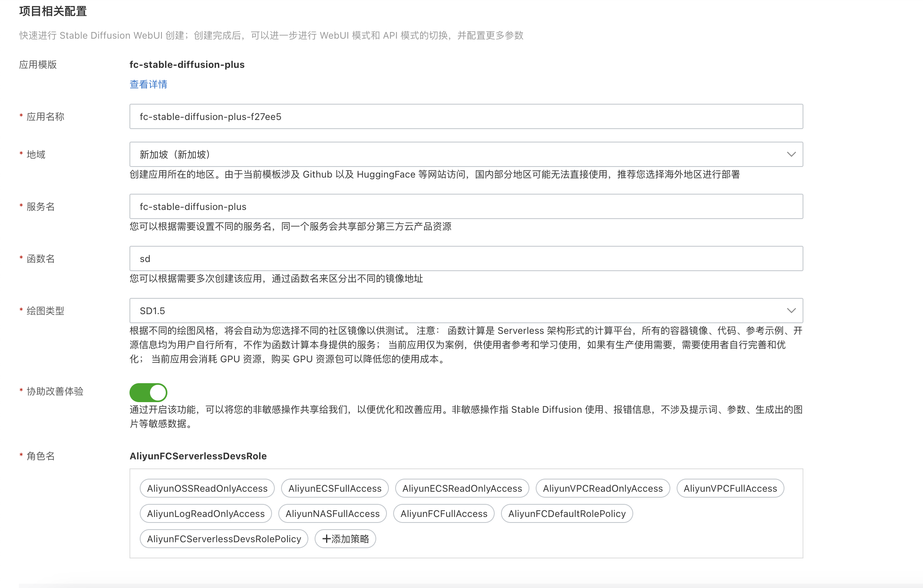This screenshot has height=588, width=923.
Task: Disable the 协助改善体验 toggle switch
Action: pyautogui.click(x=148, y=393)
